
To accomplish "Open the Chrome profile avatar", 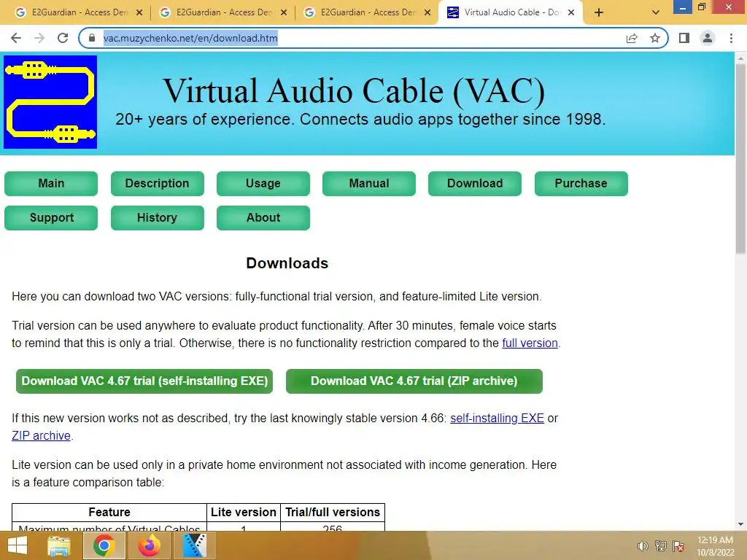I will [x=708, y=38].
